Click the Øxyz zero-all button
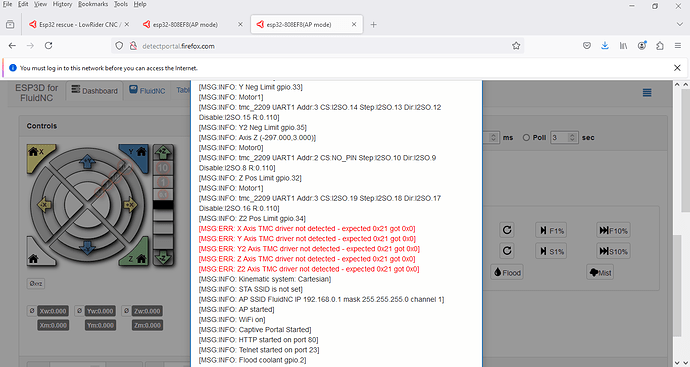Screen dimensions: 690x367 pos(36,283)
